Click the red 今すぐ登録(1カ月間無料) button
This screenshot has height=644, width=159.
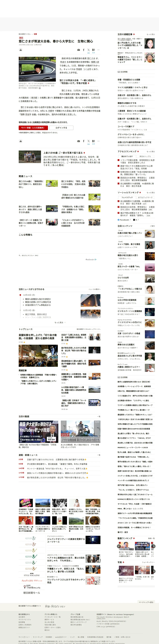(x=33, y=128)
